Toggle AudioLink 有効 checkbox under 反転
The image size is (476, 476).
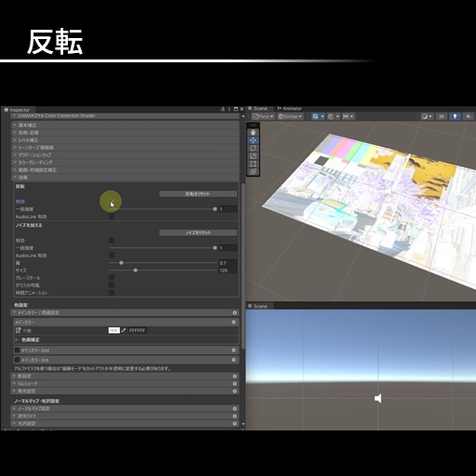coord(112,217)
